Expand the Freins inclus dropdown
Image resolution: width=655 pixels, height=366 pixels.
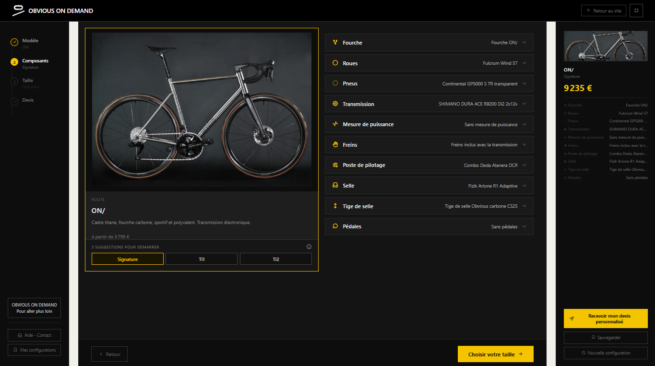click(x=429, y=145)
